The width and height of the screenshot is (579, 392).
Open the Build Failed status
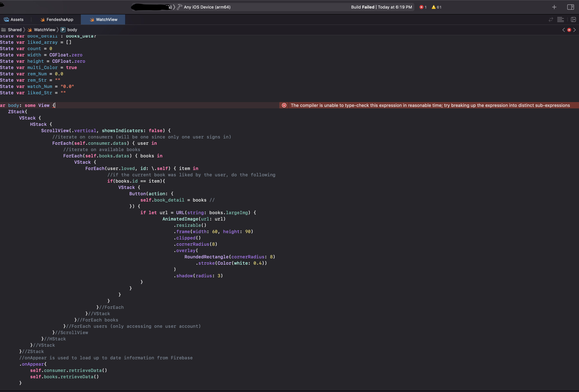click(381, 7)
